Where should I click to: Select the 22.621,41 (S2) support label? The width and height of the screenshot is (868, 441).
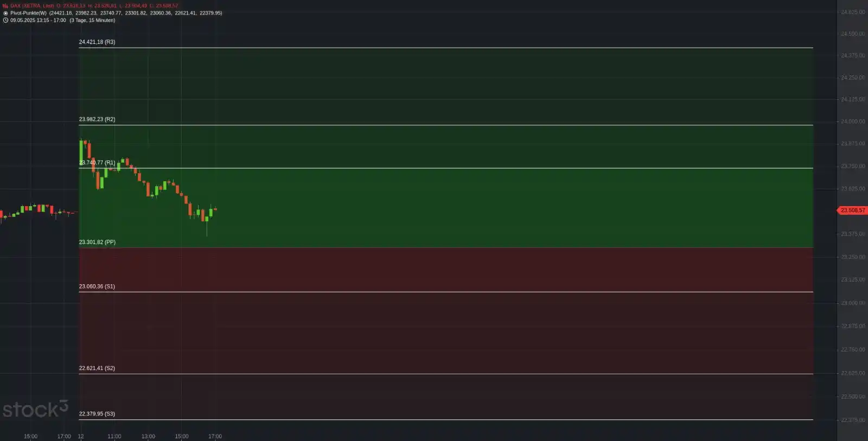[97, 368]
